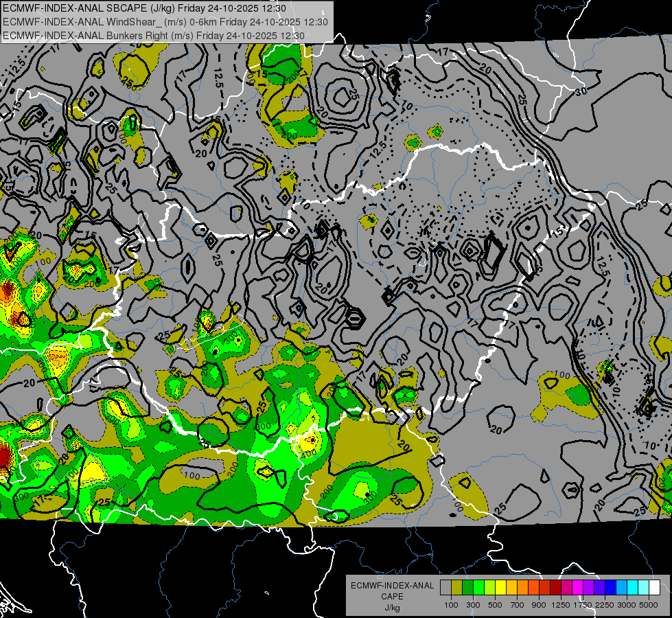Click the pure blue legend swatch

[x=610, y=588]
